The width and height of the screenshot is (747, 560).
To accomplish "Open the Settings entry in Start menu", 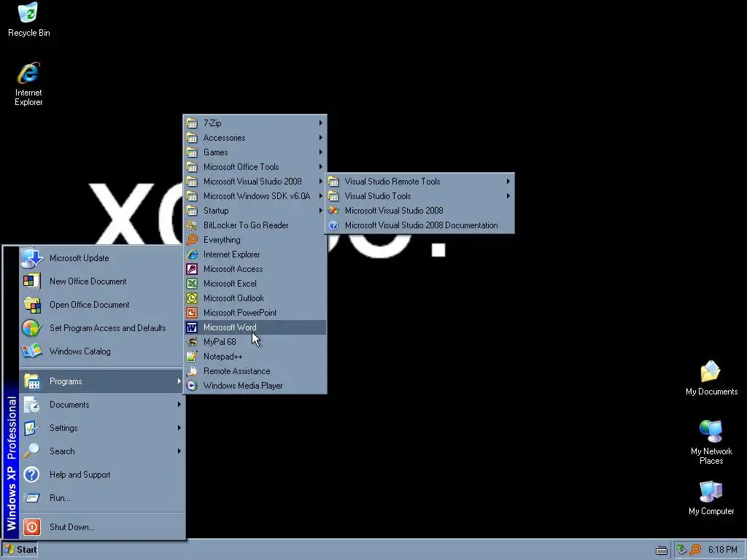I will tap(101, 427).
